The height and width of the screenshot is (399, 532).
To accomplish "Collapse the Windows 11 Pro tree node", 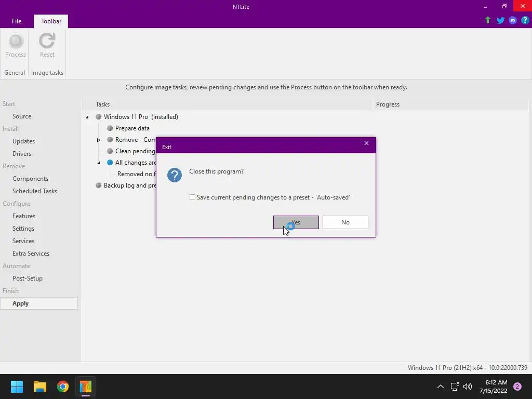I will (87, 117).
